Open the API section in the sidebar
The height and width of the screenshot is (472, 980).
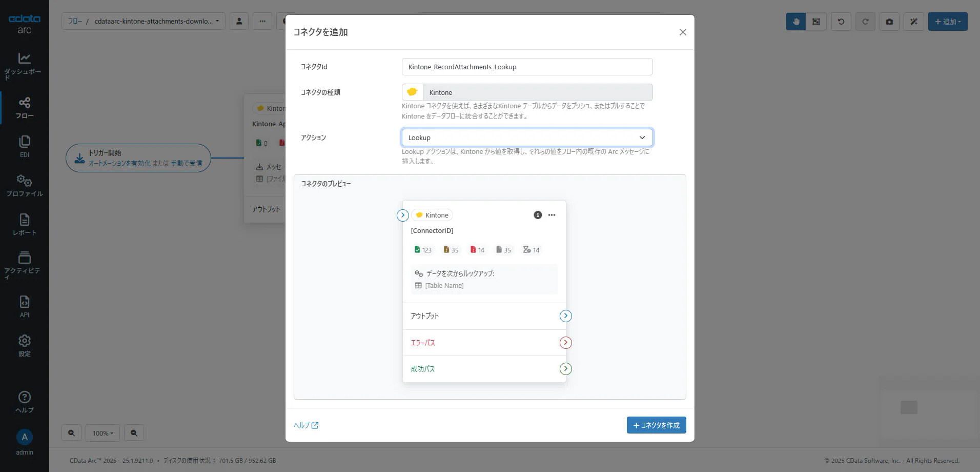(24, 306)
